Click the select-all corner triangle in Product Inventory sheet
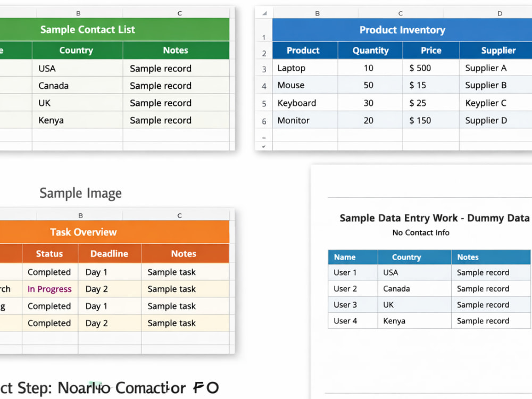 pos(264,13)
